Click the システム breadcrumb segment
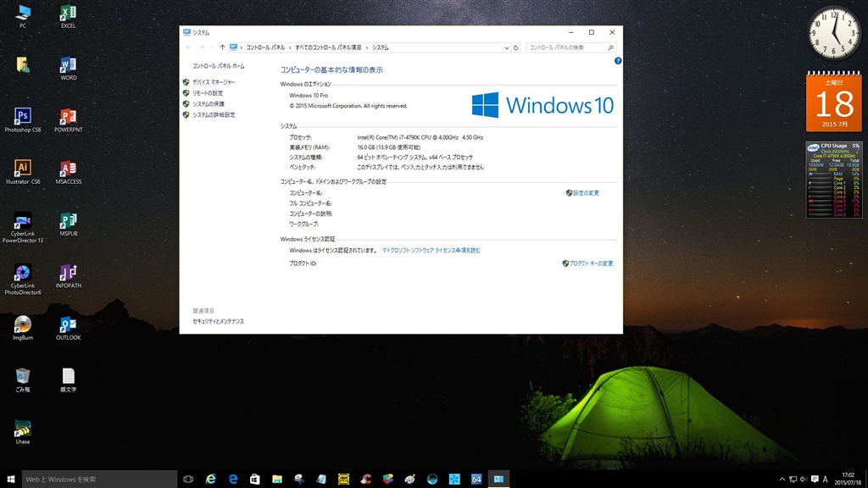868x488 pixels. (x=381, y=47)
